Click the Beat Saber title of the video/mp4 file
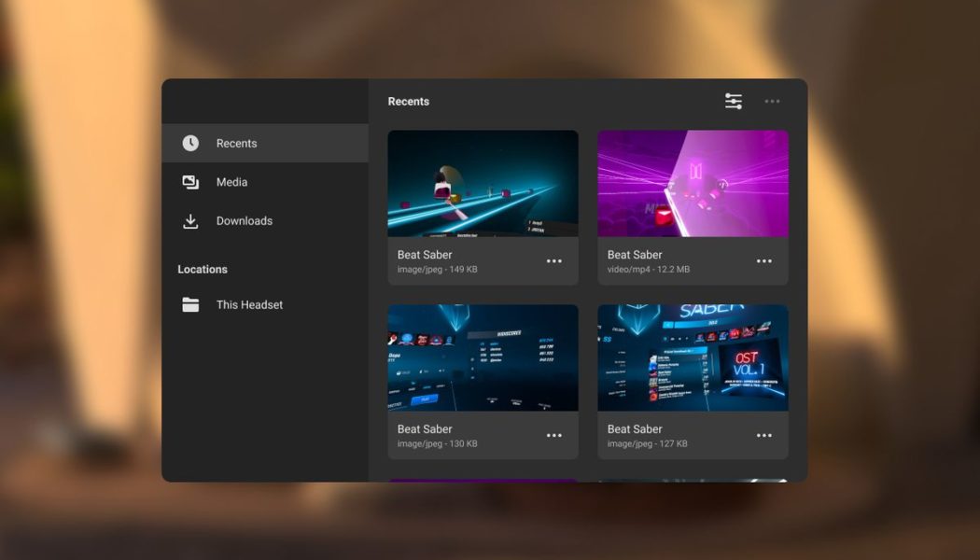The height and width of the screenshot is (560, 980). [635, 255]
